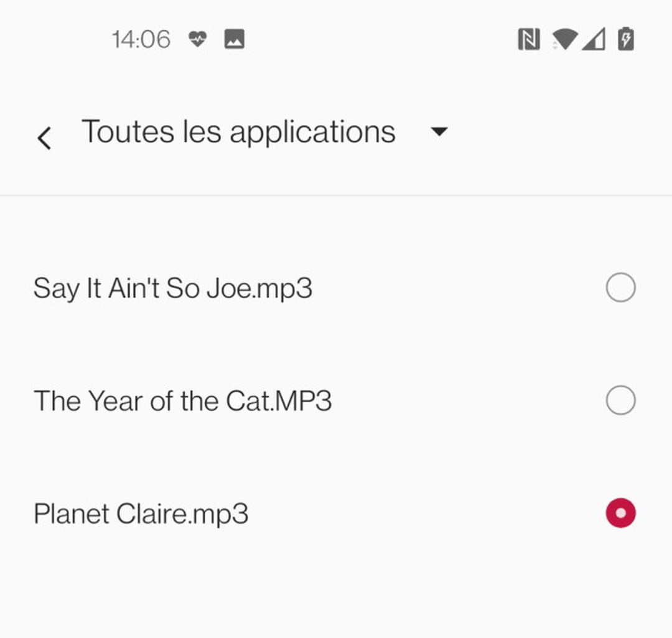Open the dropdown arrow beside Toutes les applications

coord(439,132)
